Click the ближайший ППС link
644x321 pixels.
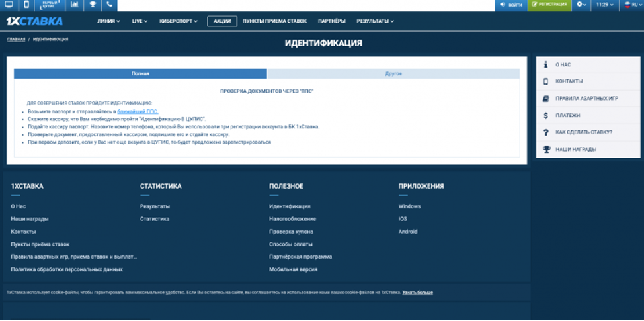[138, 111]
